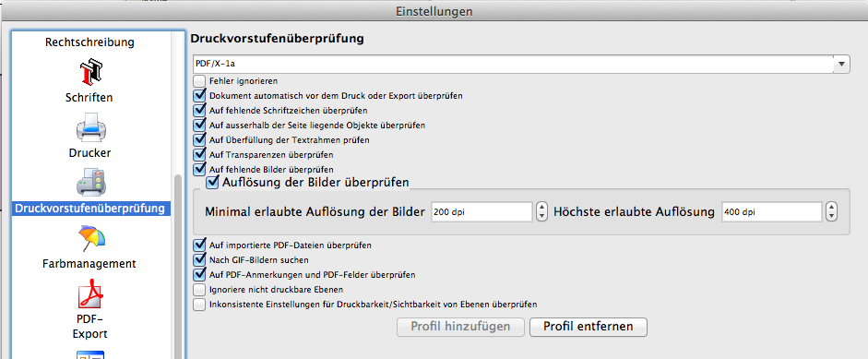
Task: Click the minimum resolution stepper arrows
Action: tap(542, 211)
